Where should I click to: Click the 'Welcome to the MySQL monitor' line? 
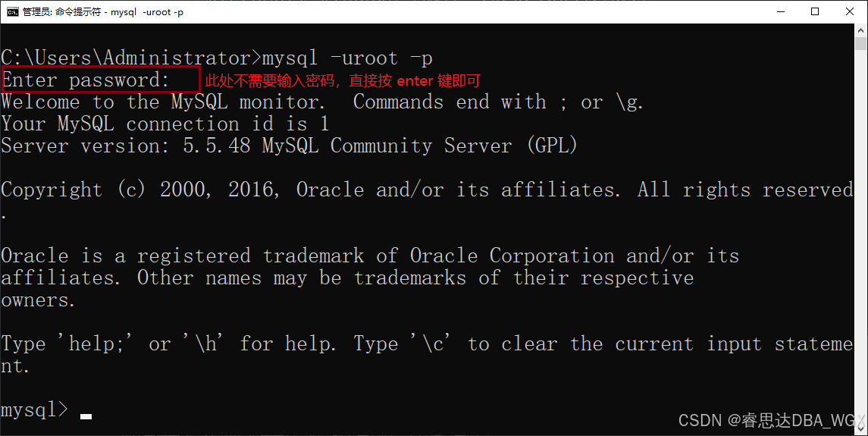tap(322, 102)
